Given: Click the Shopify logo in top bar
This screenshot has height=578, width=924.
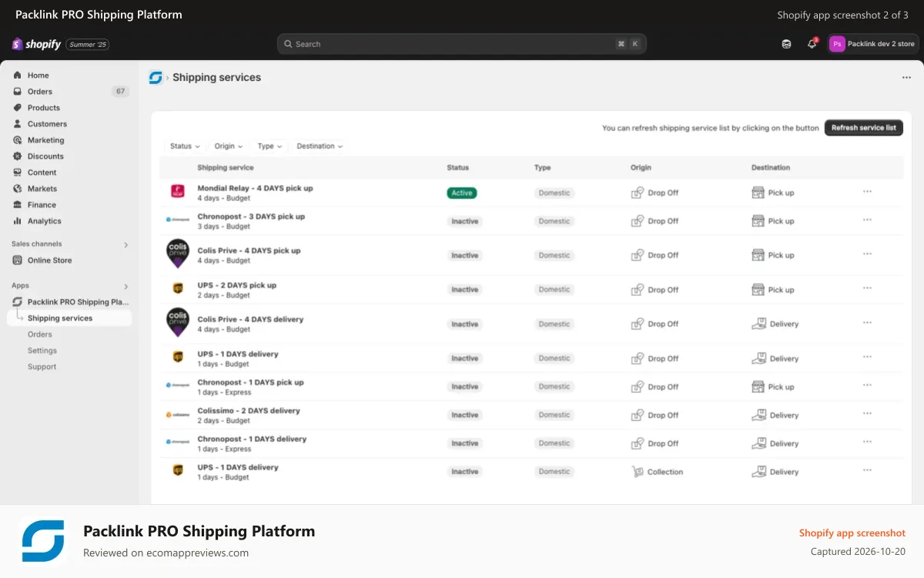Looking at the screenshot, I should (x=36, y=44).
